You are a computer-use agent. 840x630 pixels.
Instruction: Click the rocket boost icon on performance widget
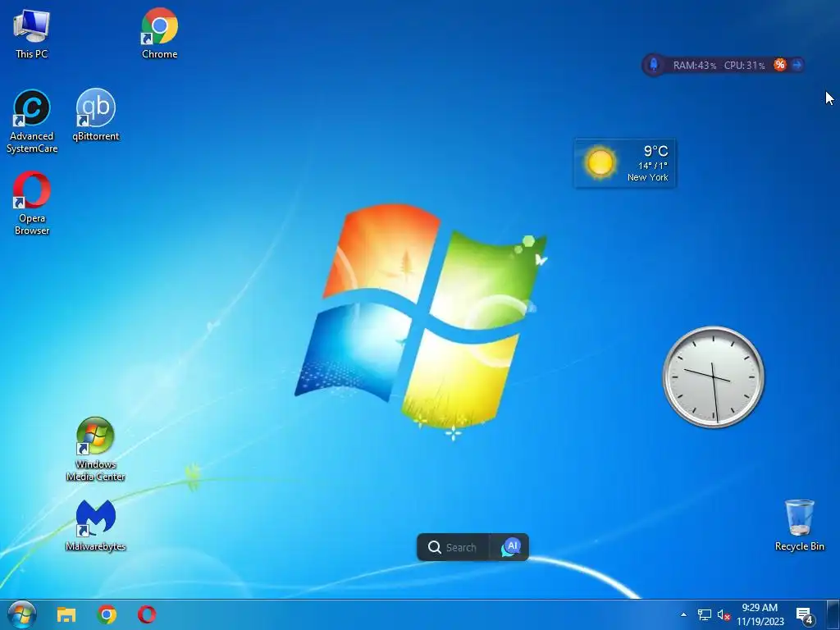pos(654,65)
